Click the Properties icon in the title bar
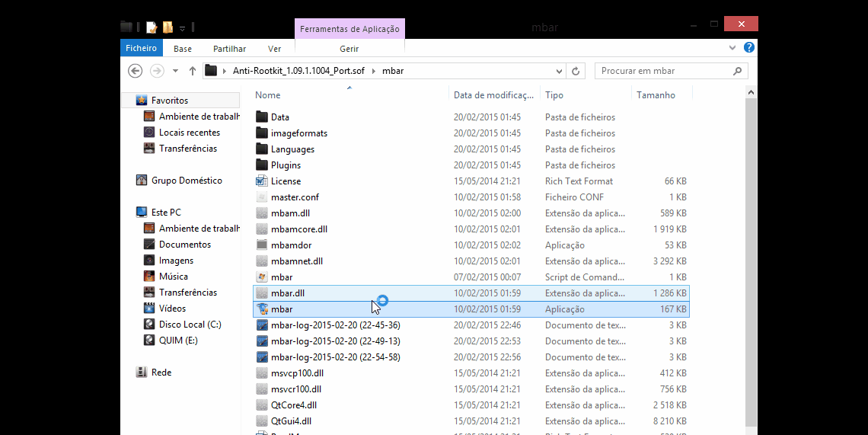This screenshot has width=868, height=435. tap(152, 27)
